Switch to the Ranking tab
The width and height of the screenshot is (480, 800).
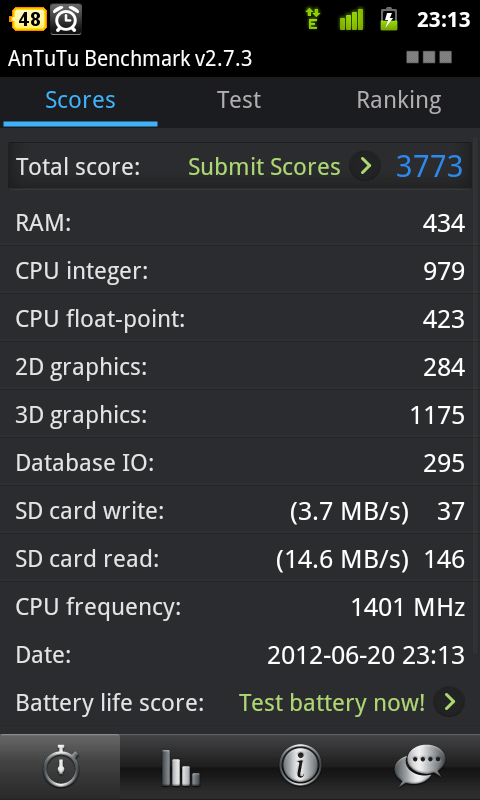pos(398,100)
